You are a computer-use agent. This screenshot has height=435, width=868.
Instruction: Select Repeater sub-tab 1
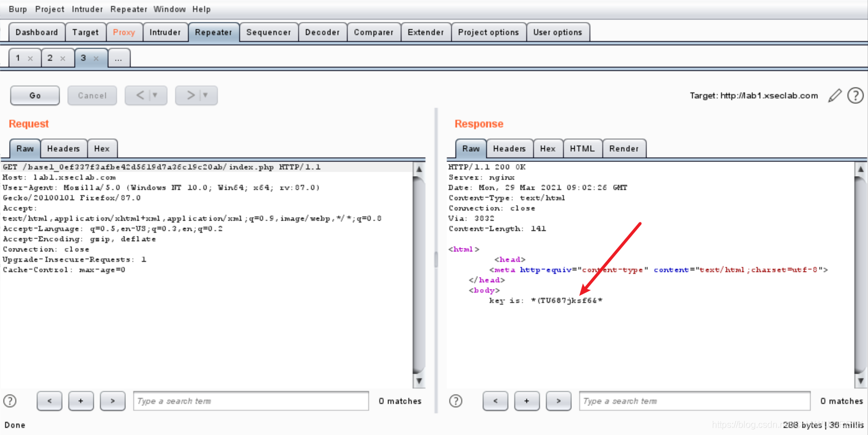click(18, 58)
